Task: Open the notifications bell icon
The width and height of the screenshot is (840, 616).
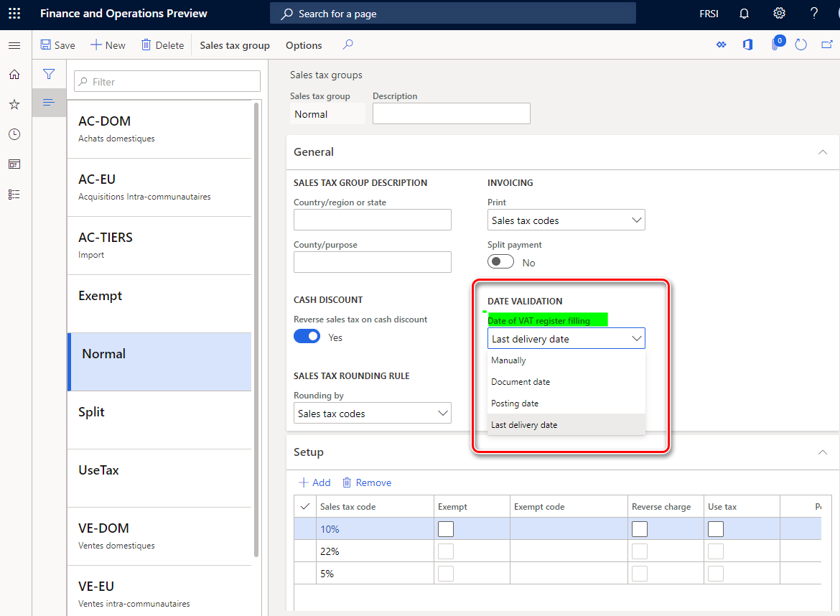Action: (744, 13)
